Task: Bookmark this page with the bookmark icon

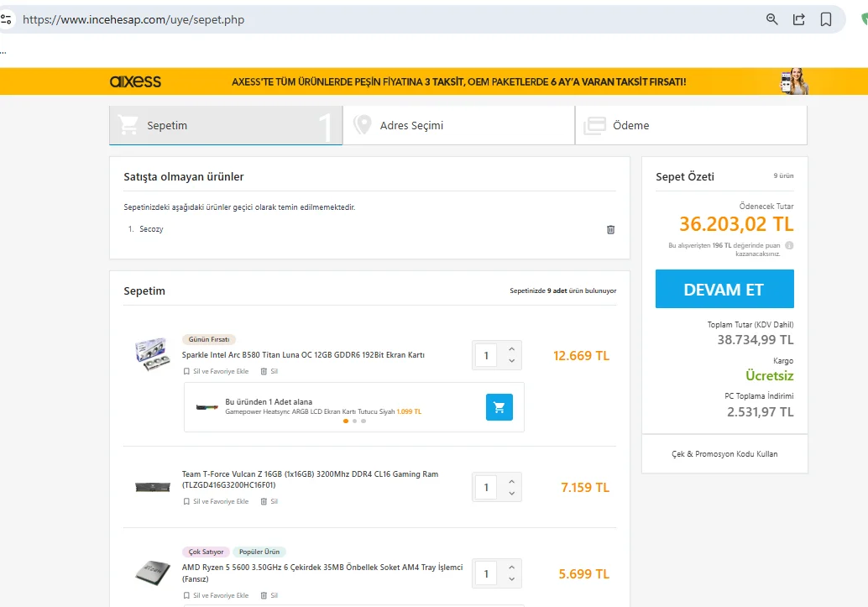Action: (826, 19)
